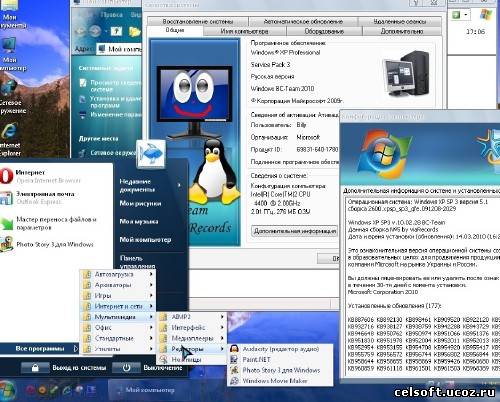Expand the Автозагрузка submenu
500x402 pixels.
[x=118, y=274]
